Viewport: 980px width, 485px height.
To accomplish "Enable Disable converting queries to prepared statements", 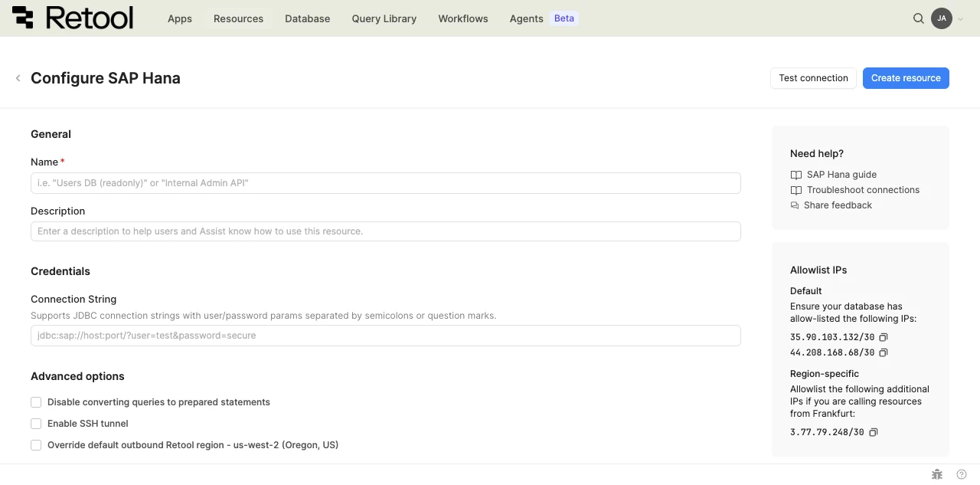I will point(36,402).
